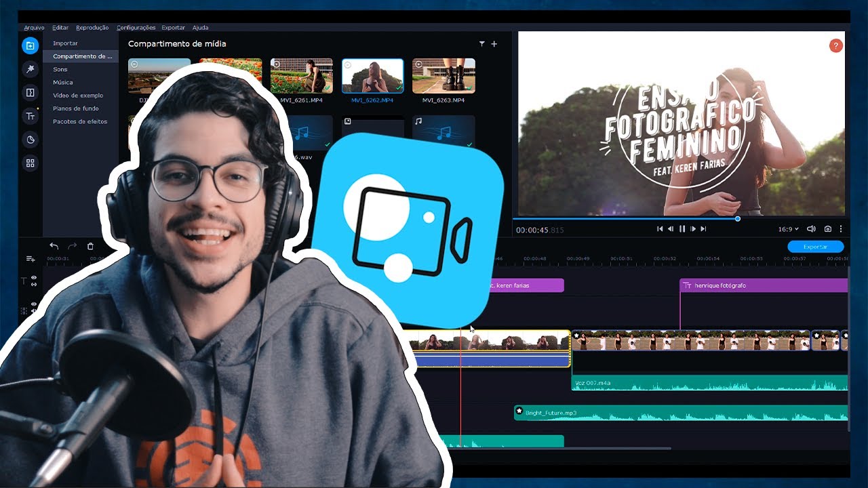Delete clip with trash icon
868x488 pixels.
(x=90, y=246)
